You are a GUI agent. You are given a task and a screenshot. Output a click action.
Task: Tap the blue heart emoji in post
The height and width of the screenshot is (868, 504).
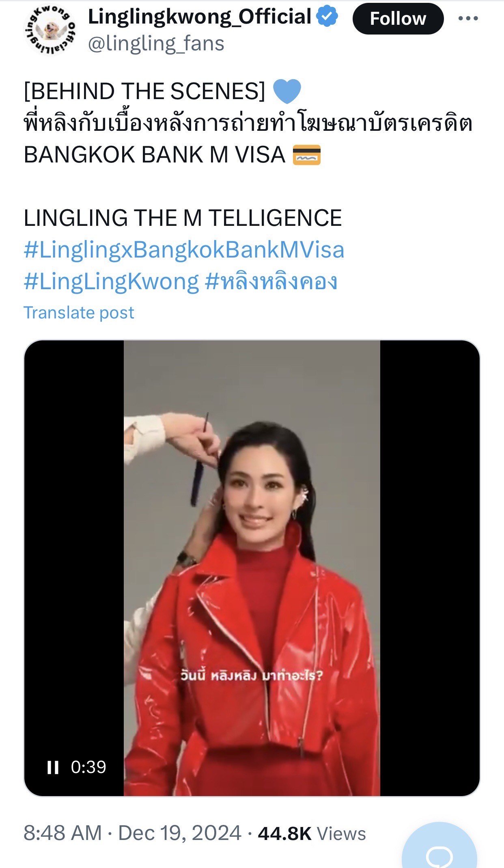coord(287,91)
